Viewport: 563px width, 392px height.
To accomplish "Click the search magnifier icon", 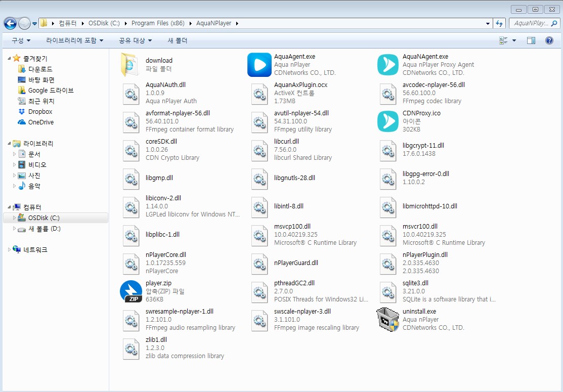I will tap(554, 24).
